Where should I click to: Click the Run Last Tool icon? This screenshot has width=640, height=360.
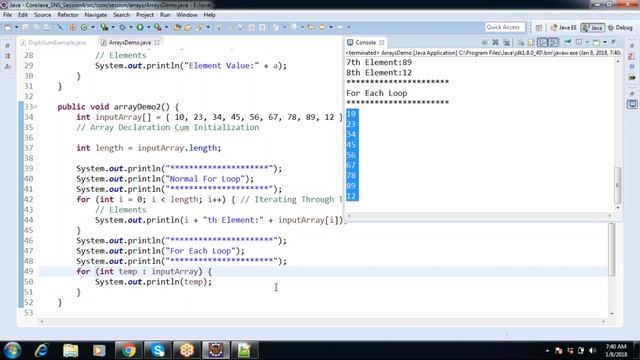point(158,27)
